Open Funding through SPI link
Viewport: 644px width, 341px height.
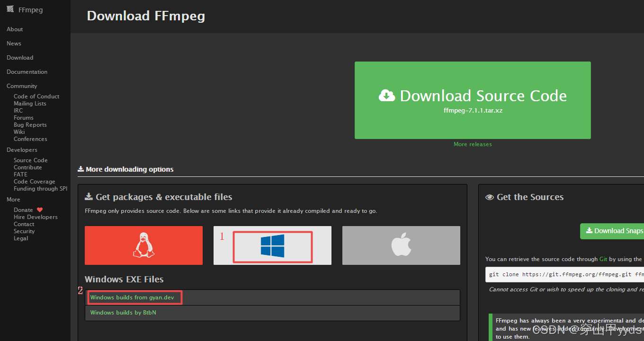pos(41,189)
